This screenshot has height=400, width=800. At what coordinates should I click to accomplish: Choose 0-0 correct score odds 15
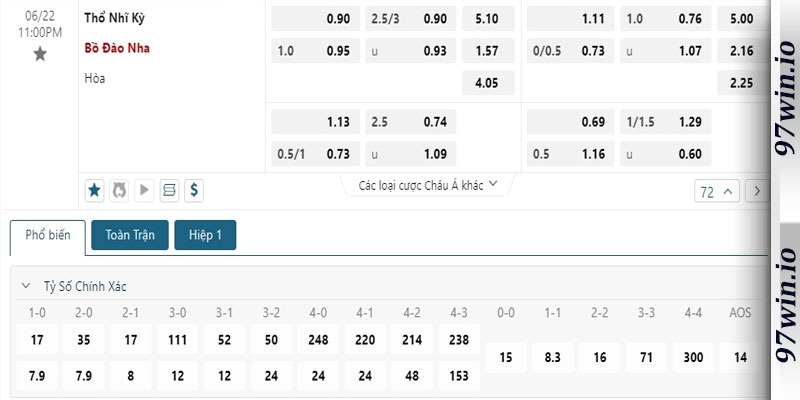pos(506,358)
